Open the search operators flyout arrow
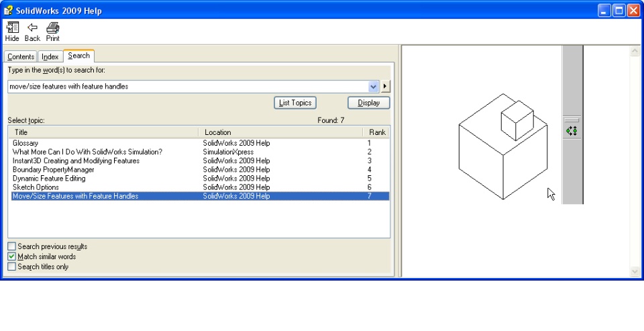Image resolution: width=644 pixels, height=331 pixels. [385, 87]
